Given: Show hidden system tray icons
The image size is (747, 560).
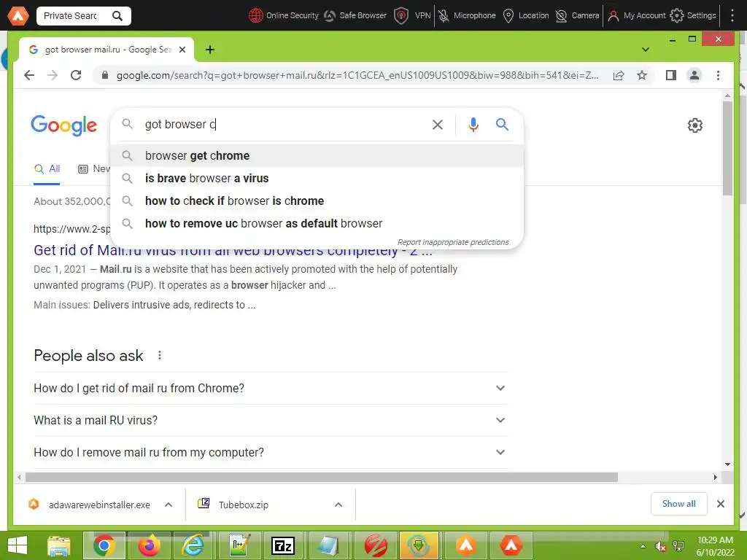Looking at the screenshot, I should pyautogui.click(x=643, y=547).
